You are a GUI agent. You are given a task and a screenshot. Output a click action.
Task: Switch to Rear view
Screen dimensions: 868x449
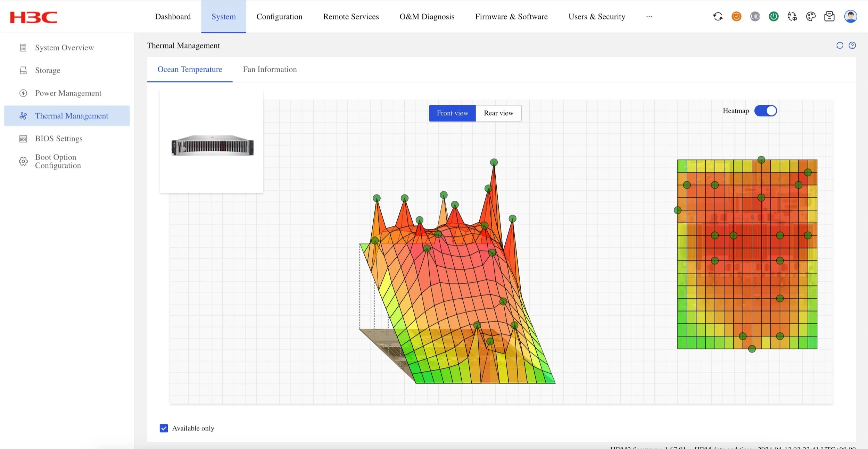pos(498,113)
